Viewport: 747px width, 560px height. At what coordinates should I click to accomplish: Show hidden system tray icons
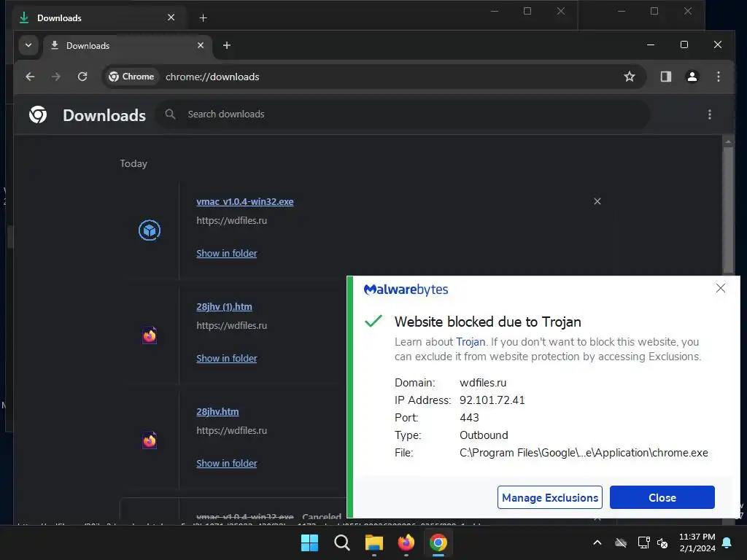[597, 542]
